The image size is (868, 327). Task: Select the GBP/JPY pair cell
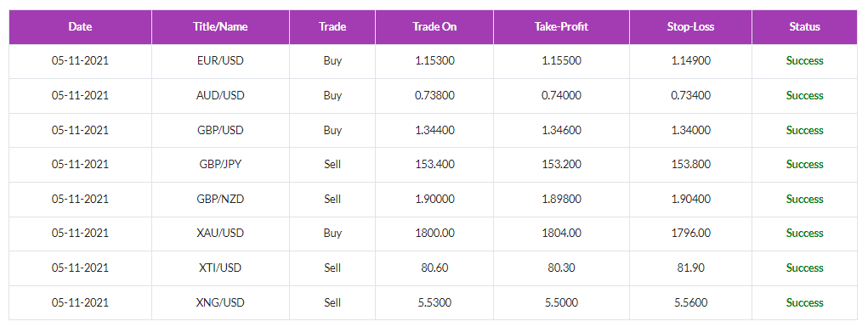(220, 164)
